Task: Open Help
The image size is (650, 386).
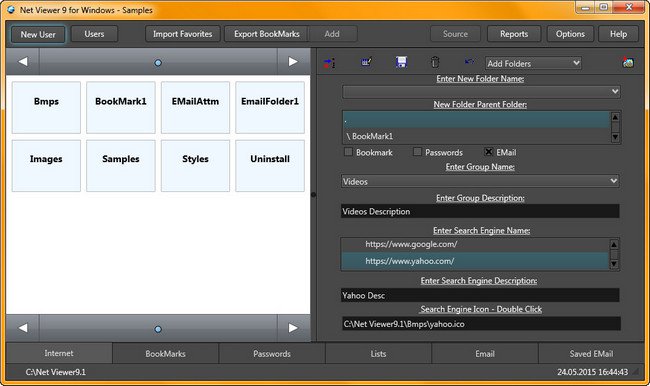Action: point(618,34)
